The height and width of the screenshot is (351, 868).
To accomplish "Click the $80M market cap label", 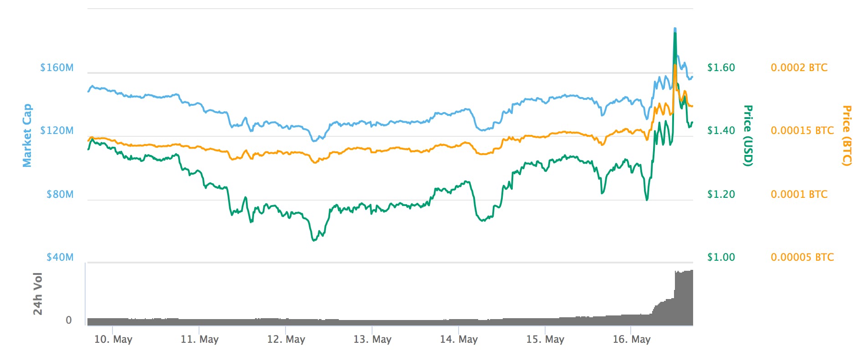I will [60, 194].
